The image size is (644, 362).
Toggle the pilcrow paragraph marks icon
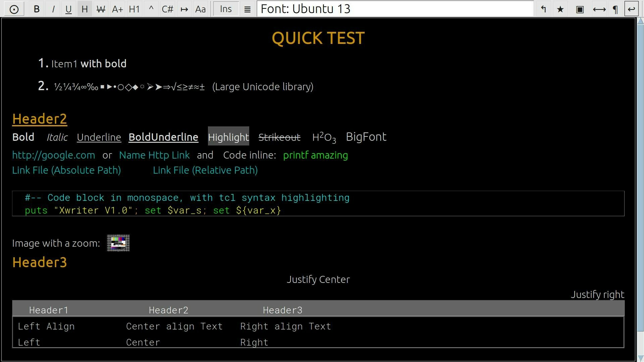(615, 9)
